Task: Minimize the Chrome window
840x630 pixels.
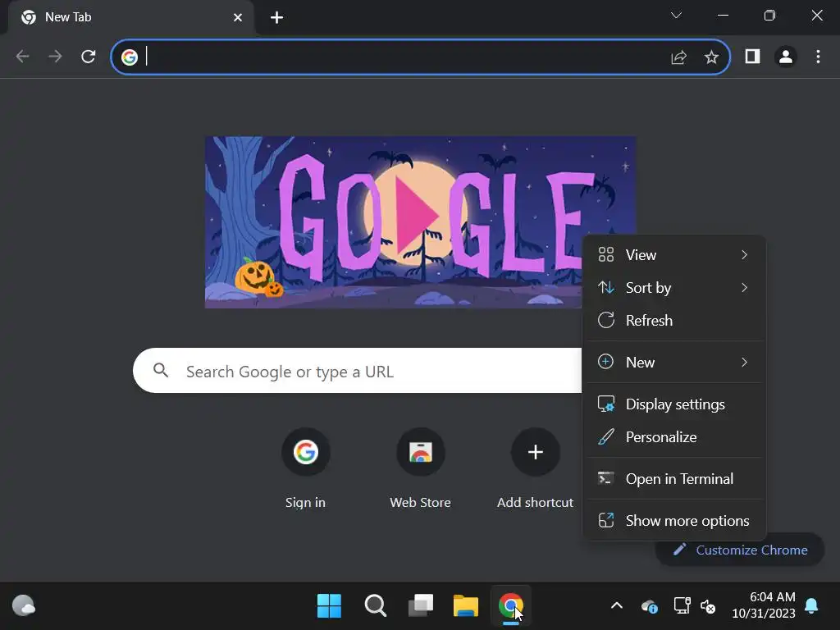Action: [723, 16]
